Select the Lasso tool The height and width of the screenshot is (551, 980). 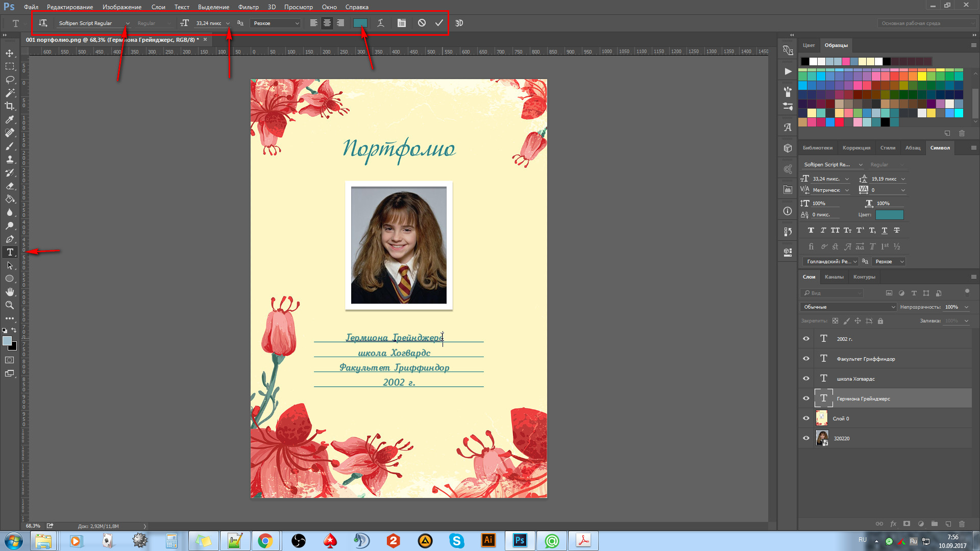click(10, 80)
